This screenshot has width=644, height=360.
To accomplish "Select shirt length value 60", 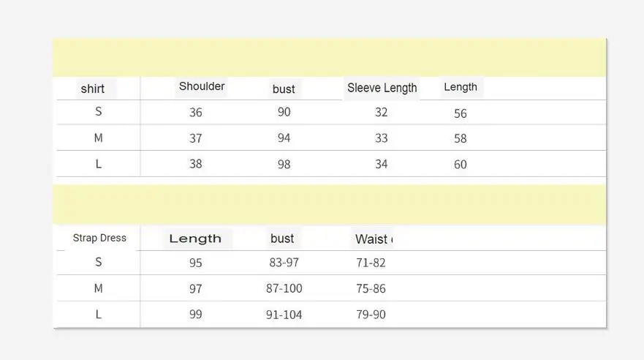I will [461, 165].
